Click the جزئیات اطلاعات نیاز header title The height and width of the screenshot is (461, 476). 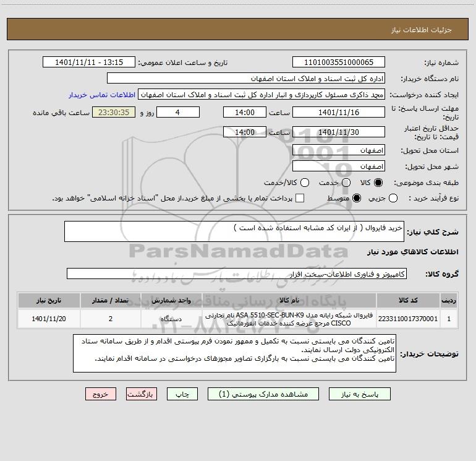click(x=422, y=30)
